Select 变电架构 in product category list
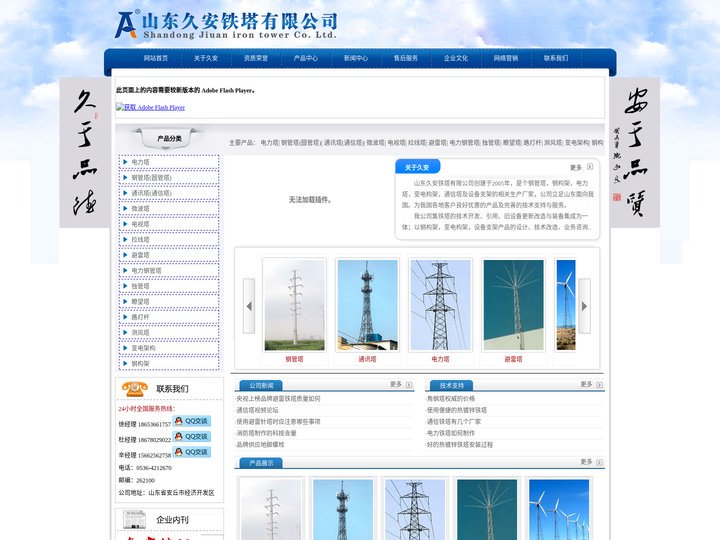The height and width of the screenshot is (540, 720). pyautogui.click(x=143, y=348)
